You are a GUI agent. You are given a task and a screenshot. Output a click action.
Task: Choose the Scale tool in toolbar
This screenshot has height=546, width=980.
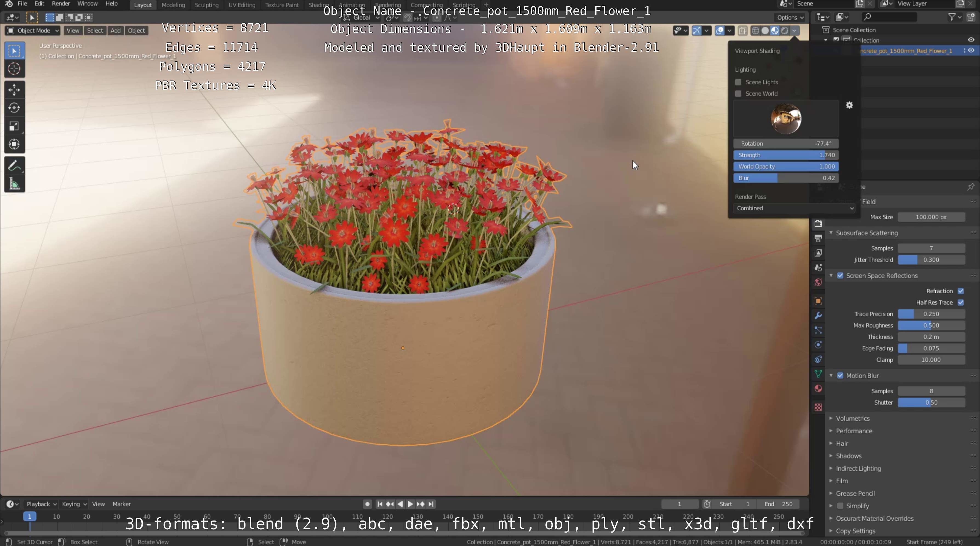[x=15, y=126]
